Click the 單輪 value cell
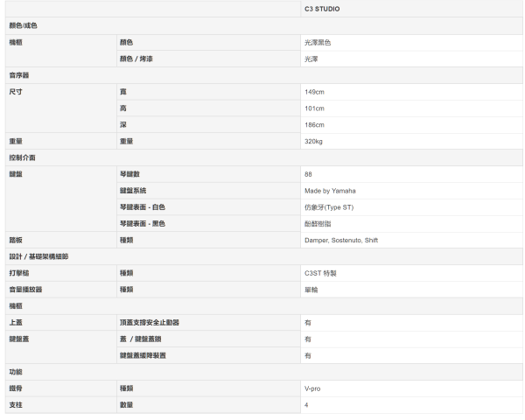 pos(311,288)
